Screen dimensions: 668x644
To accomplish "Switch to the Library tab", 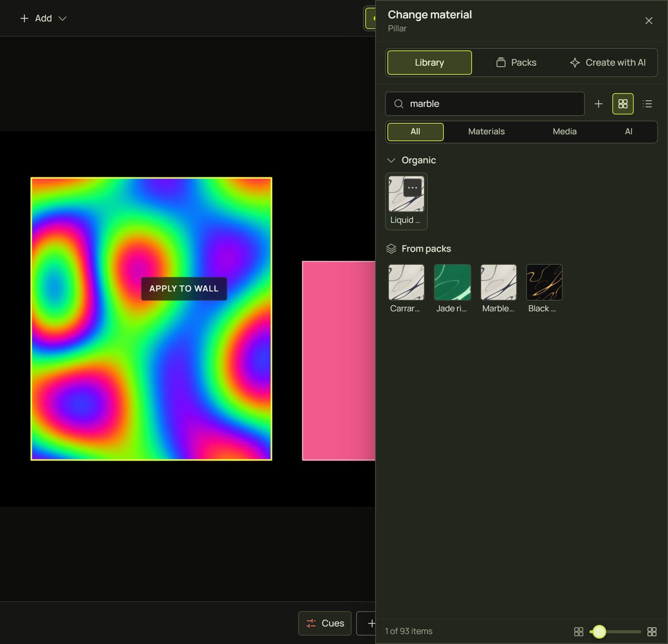I will coord(429,63).
